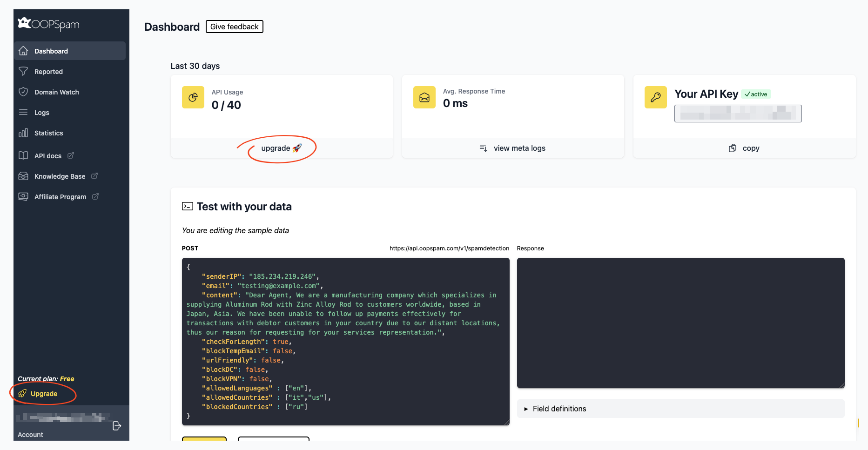
Task: Click upgrade under API Usage
Action: click(x=282, y=148)
